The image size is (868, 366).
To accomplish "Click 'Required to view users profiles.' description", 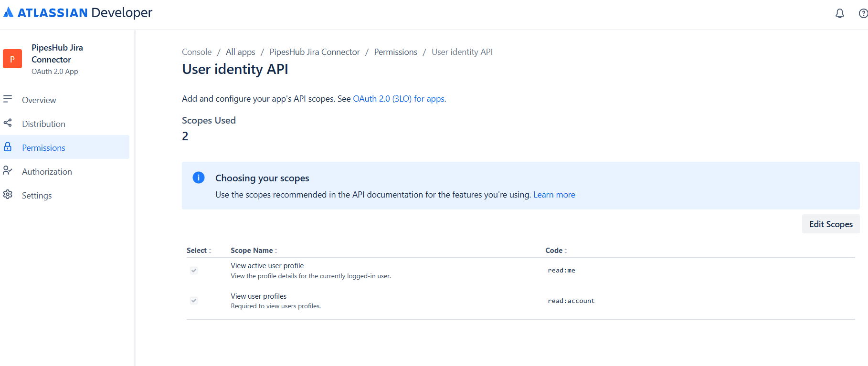I will tap(276, 306).
